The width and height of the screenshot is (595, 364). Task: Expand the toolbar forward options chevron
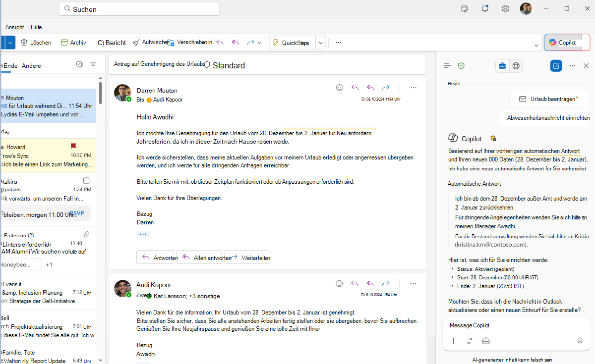pos(259,43)
